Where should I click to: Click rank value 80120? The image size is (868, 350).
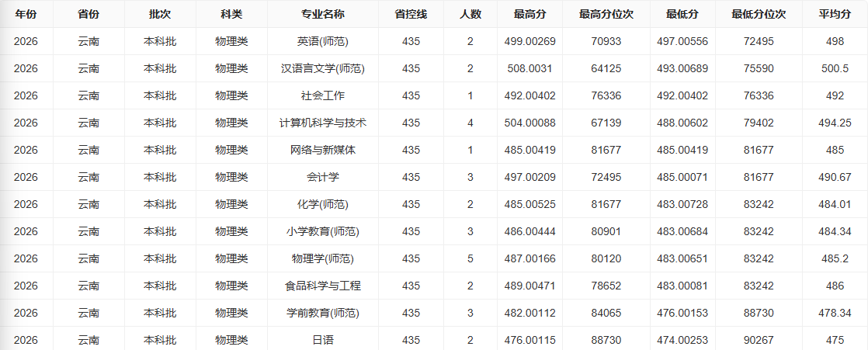[x=606, y=258]
